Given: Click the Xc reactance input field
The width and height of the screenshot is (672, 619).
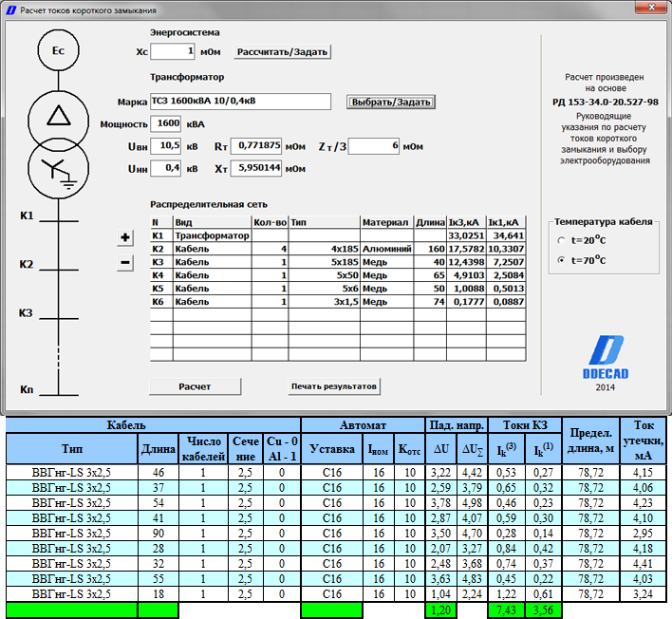Looking at the screenshot, I should [173, 51].
